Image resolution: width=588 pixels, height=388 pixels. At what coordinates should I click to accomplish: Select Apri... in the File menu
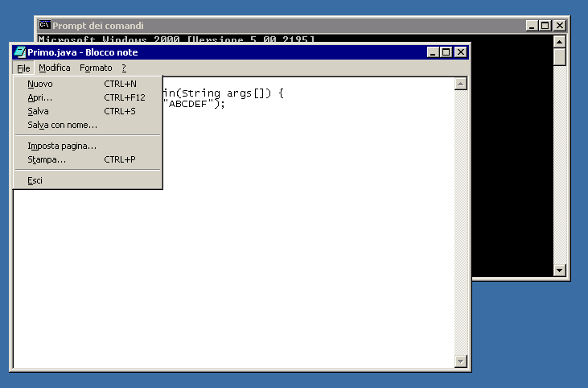click(x=39, y=97)
